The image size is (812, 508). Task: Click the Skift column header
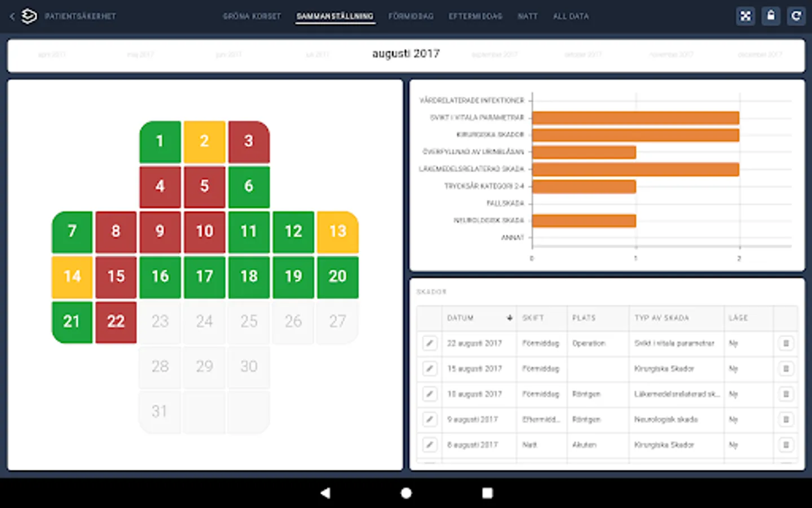point(533,318)
